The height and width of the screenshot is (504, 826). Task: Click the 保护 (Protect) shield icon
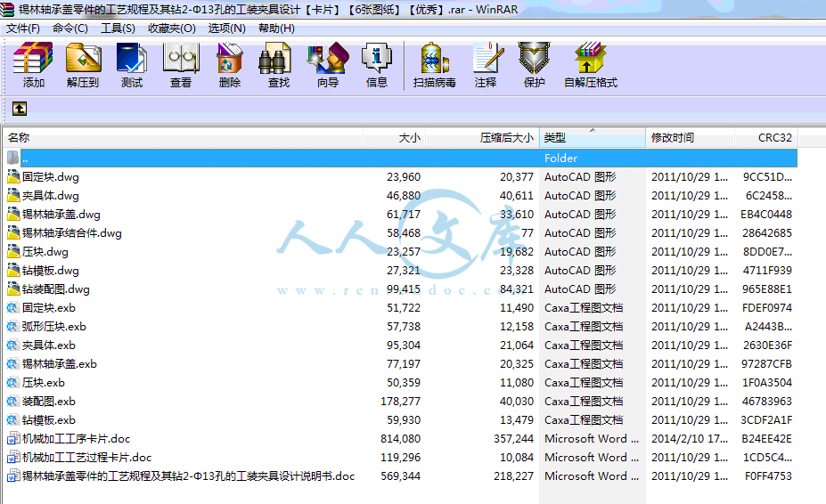coord(534,64)
